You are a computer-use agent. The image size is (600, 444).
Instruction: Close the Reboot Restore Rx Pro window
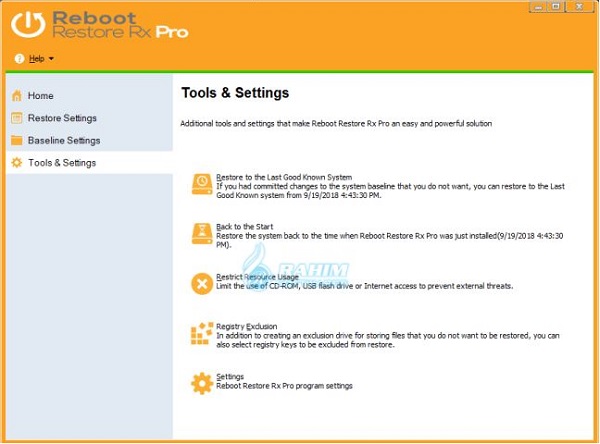(579, 7)
